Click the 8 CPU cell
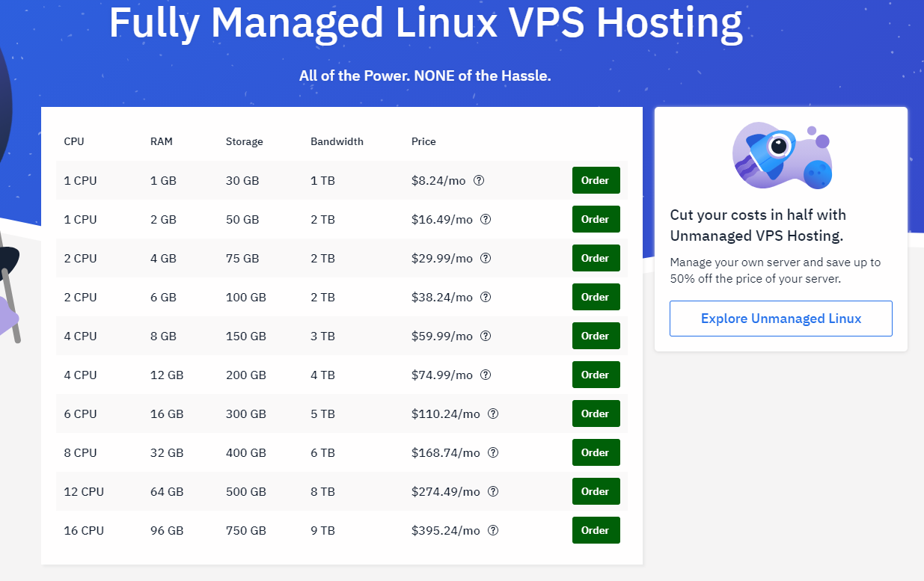The width and height of the screenshot is (924, 581). point(80,452)
